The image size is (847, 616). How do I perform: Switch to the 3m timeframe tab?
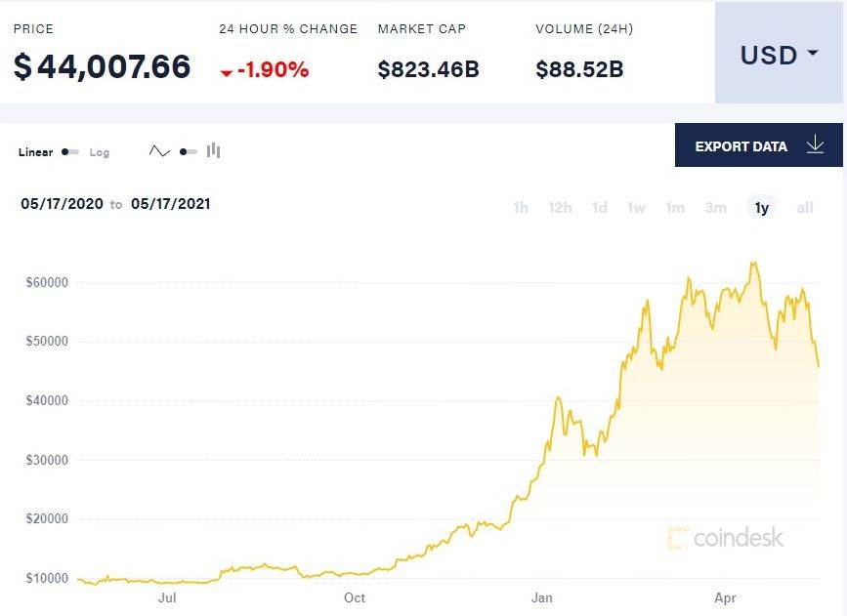[x=716, y=207]
